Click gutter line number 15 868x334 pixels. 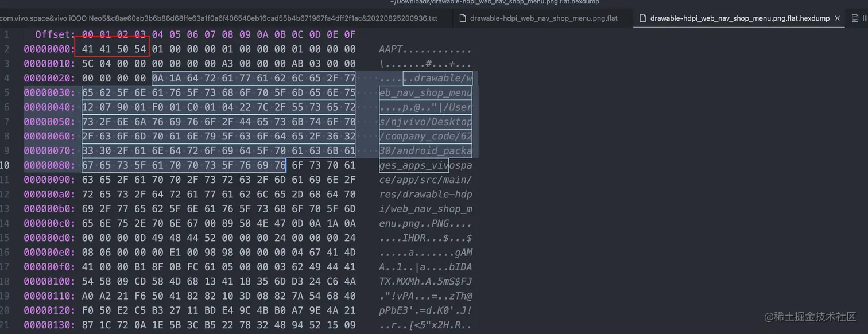5,238
